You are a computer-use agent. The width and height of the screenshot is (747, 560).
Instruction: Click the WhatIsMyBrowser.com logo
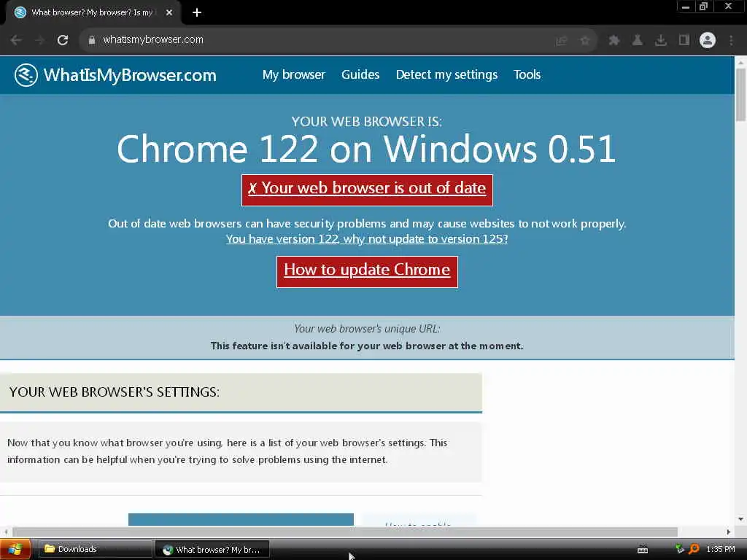coord(115,75)
